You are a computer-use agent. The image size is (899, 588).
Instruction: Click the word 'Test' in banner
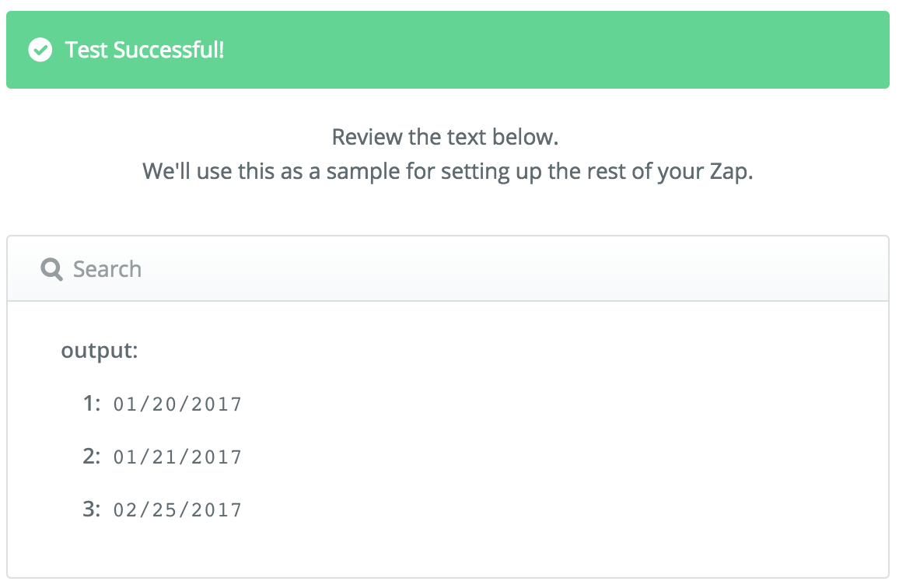86,50
